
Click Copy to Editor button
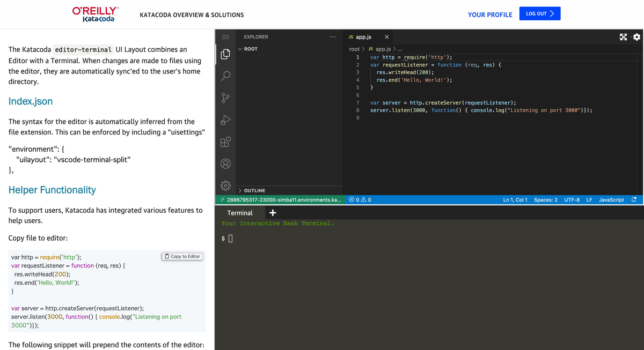(182, 256)
